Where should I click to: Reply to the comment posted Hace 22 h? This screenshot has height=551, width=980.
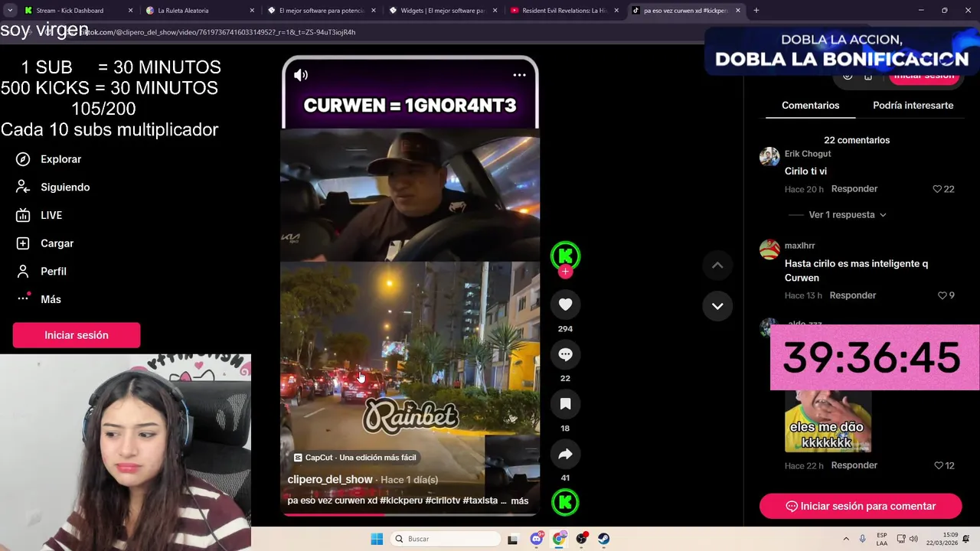tap(854, 465)
